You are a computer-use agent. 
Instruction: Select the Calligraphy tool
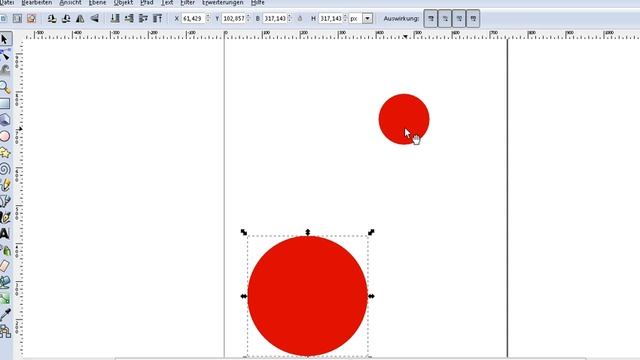[x=5, y=217]
